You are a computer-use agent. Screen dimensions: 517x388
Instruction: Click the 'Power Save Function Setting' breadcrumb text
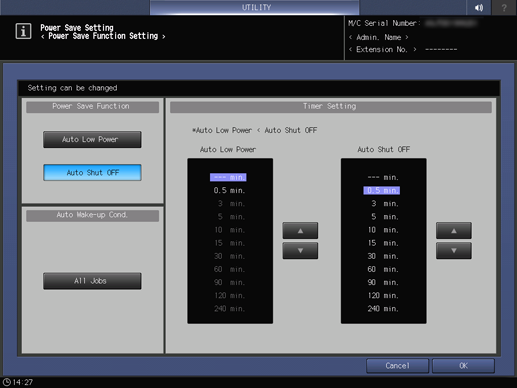point(103,36)
